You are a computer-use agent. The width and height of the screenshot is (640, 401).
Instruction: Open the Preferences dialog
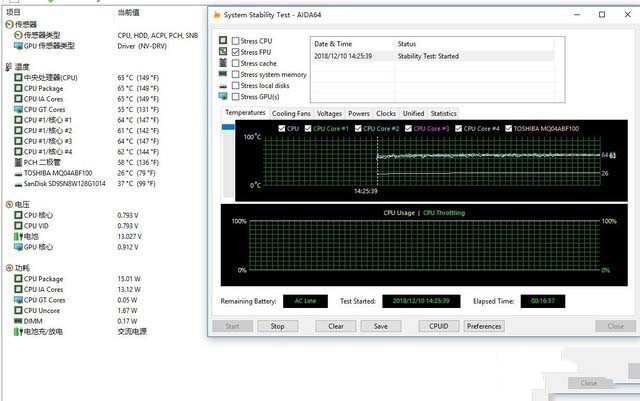pyautogui.click(x=484, y=326)
